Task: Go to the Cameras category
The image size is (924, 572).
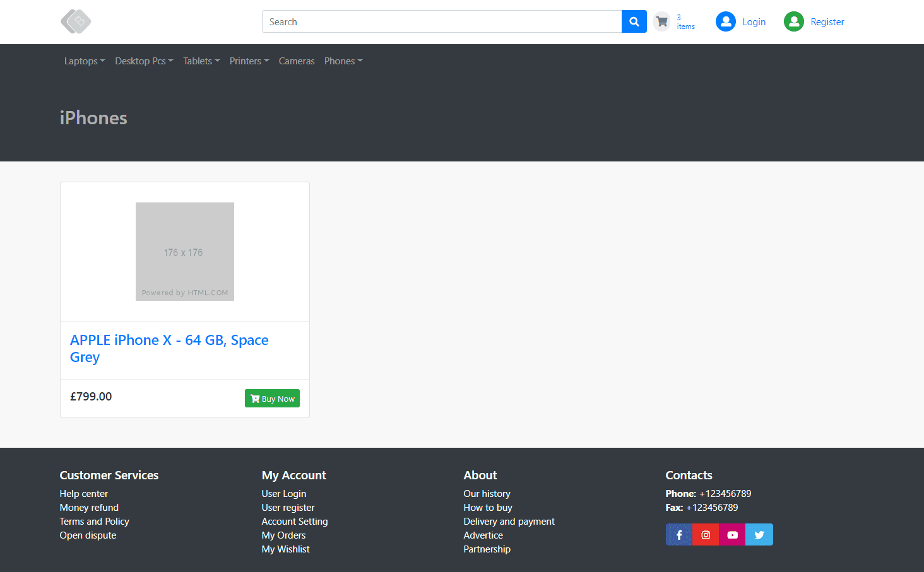Action: click(297, 61)
